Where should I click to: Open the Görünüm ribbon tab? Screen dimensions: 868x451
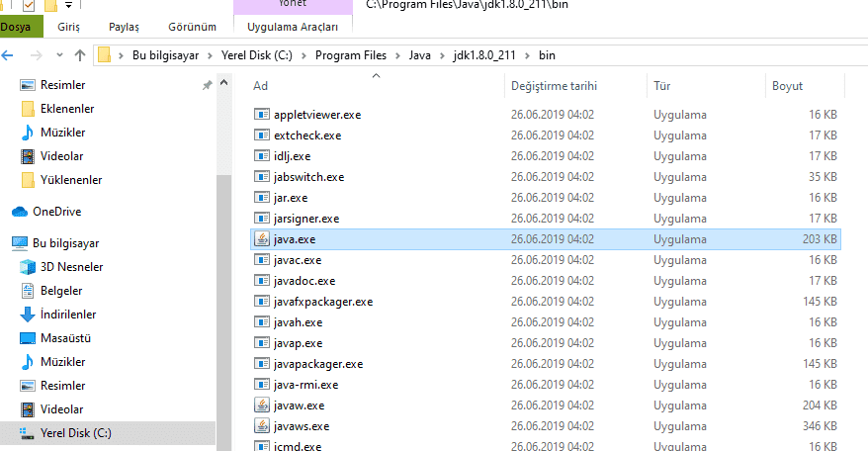192,27
